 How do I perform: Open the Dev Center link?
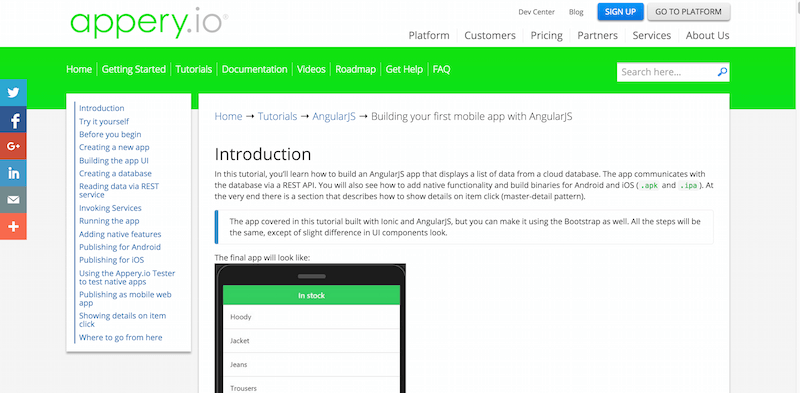[x=536, y=12]
